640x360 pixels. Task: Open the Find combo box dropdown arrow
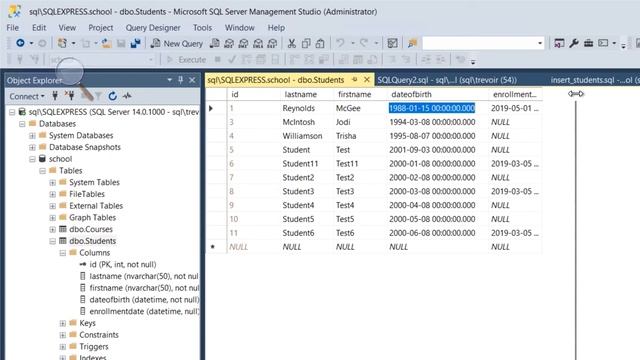click(x=540, y=43)
